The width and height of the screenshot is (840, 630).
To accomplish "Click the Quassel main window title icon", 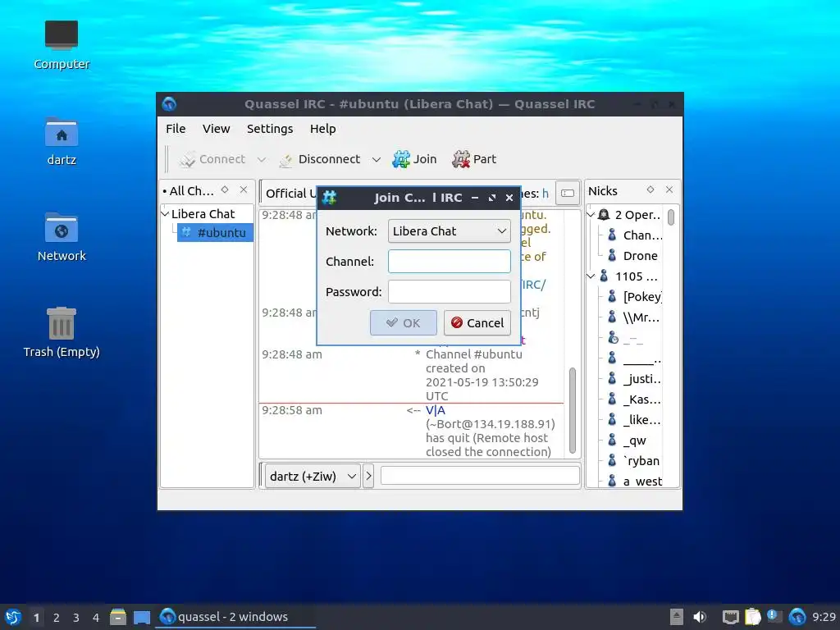I will (169, 104).
